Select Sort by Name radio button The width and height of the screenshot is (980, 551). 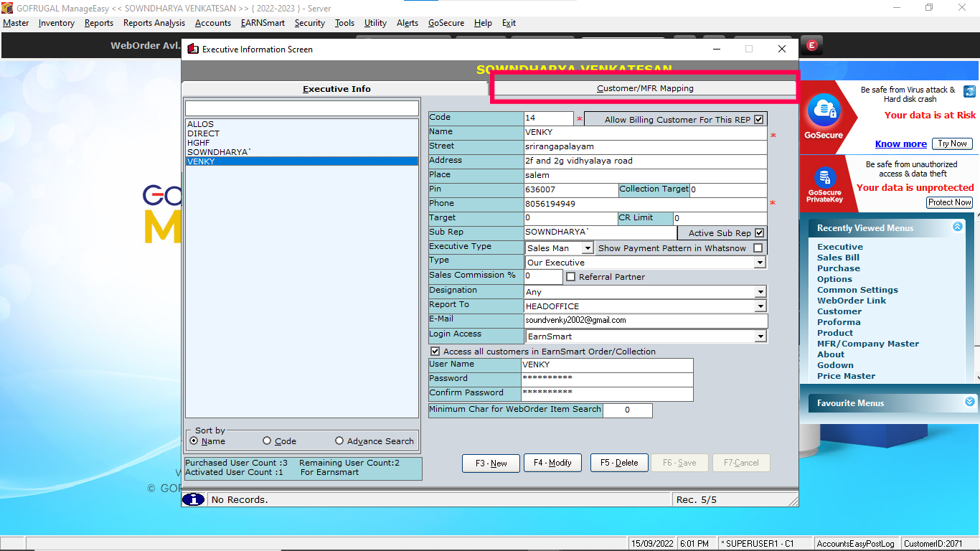pyautogui.click(x=194, y=441)
